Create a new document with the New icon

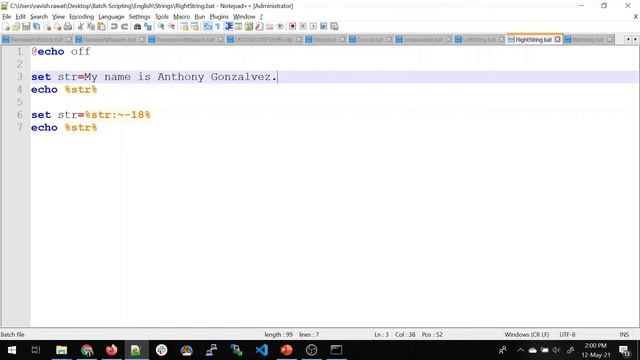coord(6,27)
